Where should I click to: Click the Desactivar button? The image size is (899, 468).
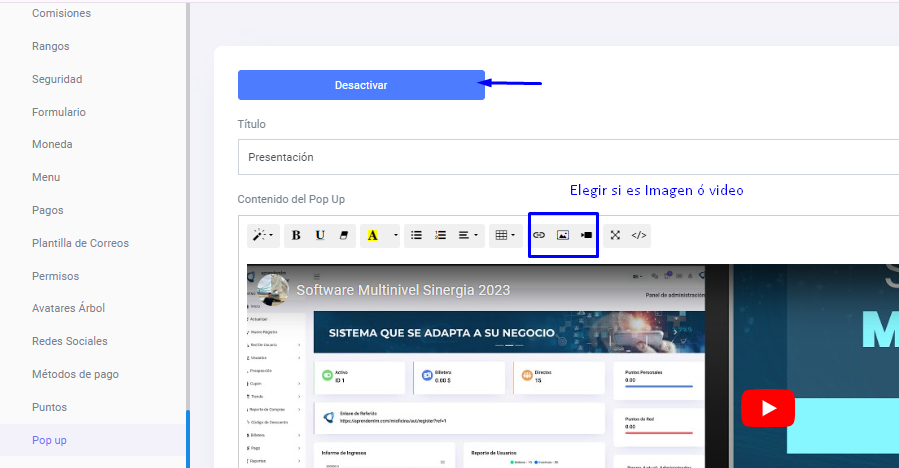(361, 85)
